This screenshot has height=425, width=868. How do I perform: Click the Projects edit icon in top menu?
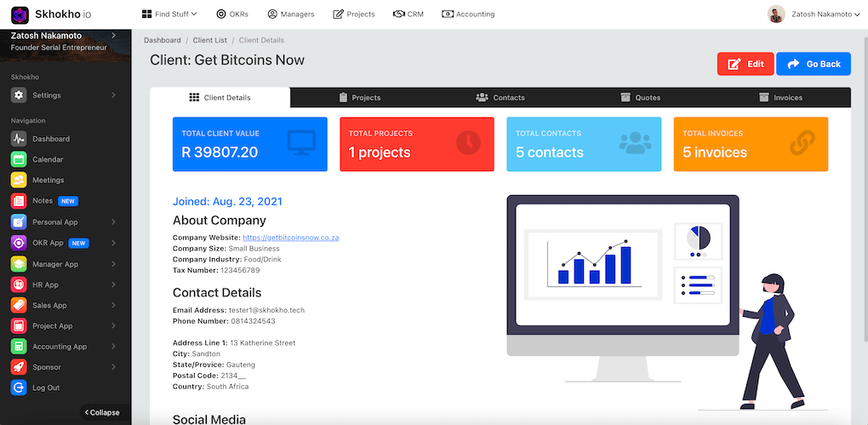(x=338, y=14)
